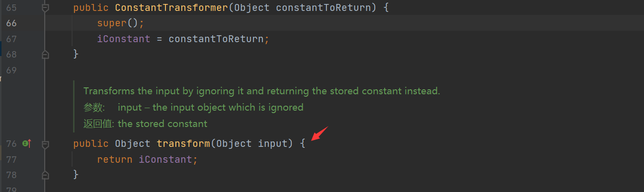Click iConstant in the assignment on line 67

123,39
